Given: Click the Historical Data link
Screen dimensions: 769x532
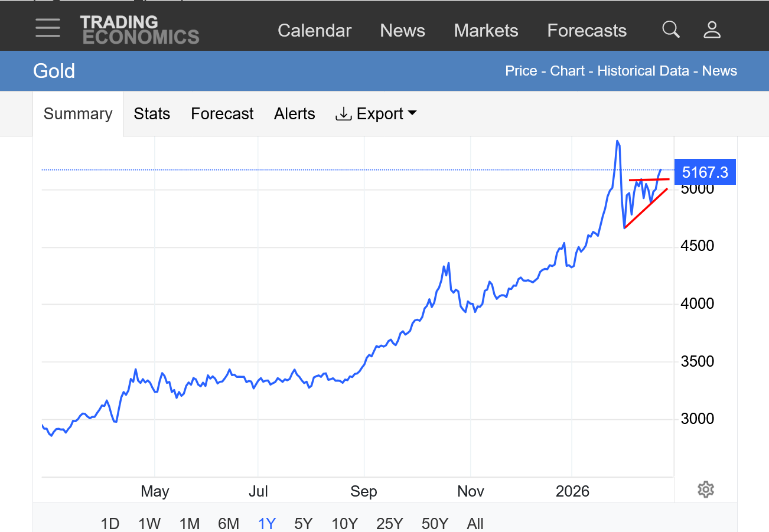Looking at the screenshot, I should 643,71.
